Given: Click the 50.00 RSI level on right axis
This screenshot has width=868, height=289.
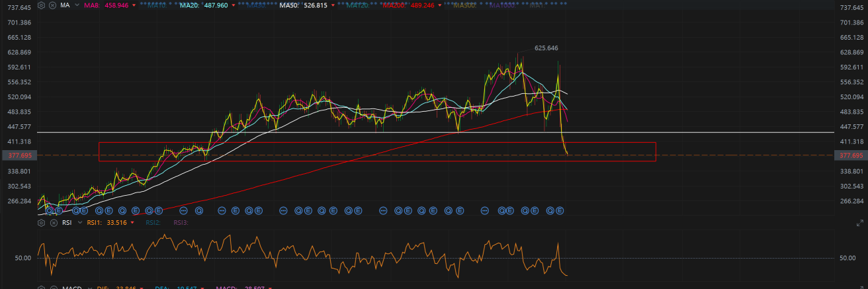Looking at the screenshot, I should pos(847,258).
